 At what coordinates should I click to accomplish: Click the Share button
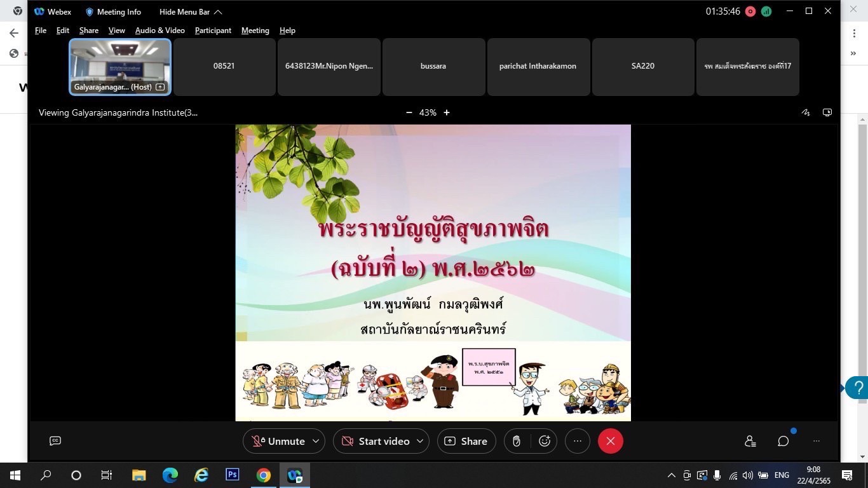(466, 441)
